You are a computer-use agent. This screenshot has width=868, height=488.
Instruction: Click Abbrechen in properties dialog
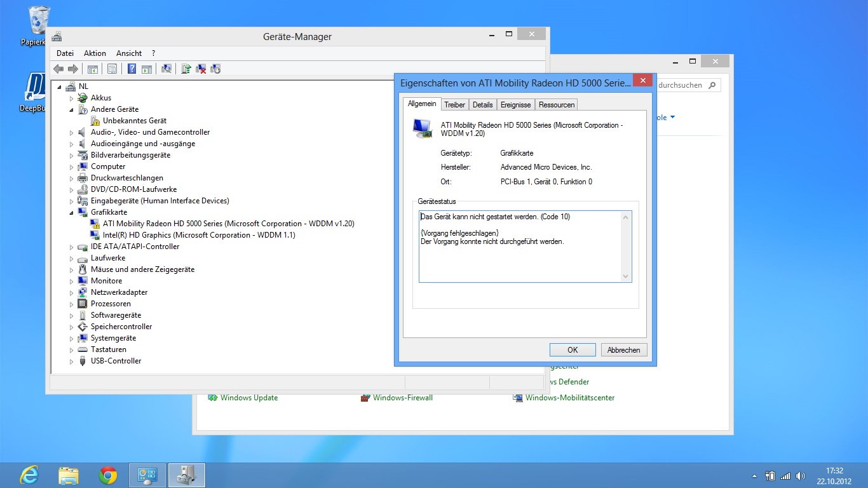pos(623,349)
